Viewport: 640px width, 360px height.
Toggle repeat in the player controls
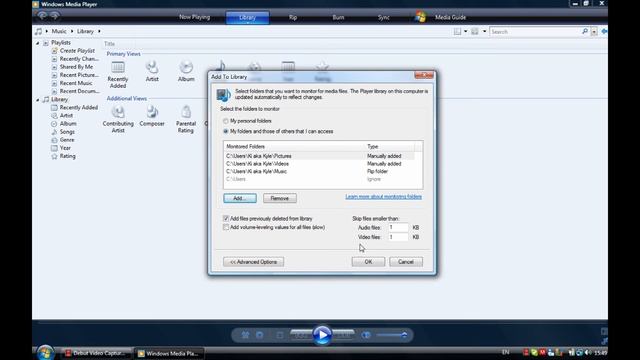point(260,335)
